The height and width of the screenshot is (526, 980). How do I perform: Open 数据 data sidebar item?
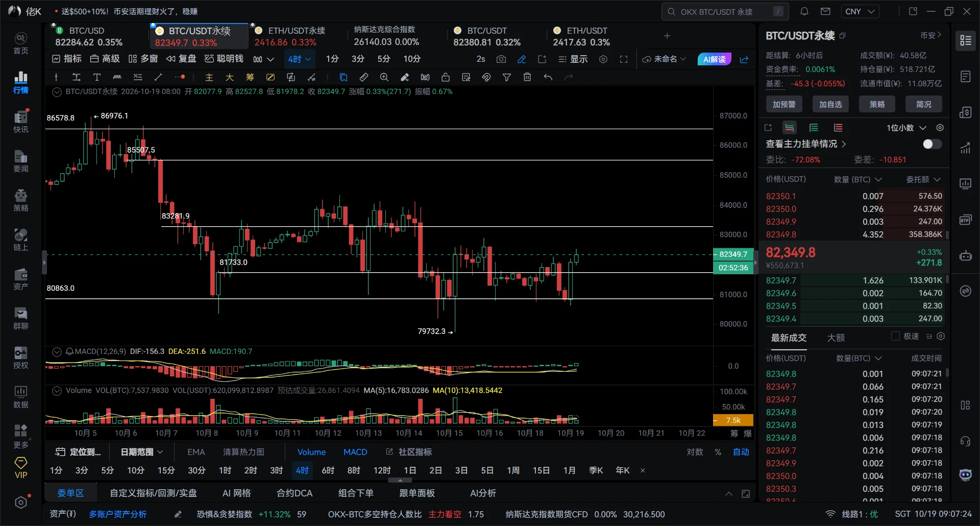[x=21, y=397]
